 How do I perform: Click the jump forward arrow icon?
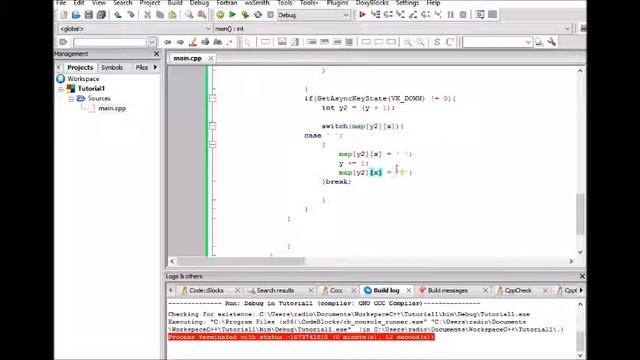[x=180, y=42]
